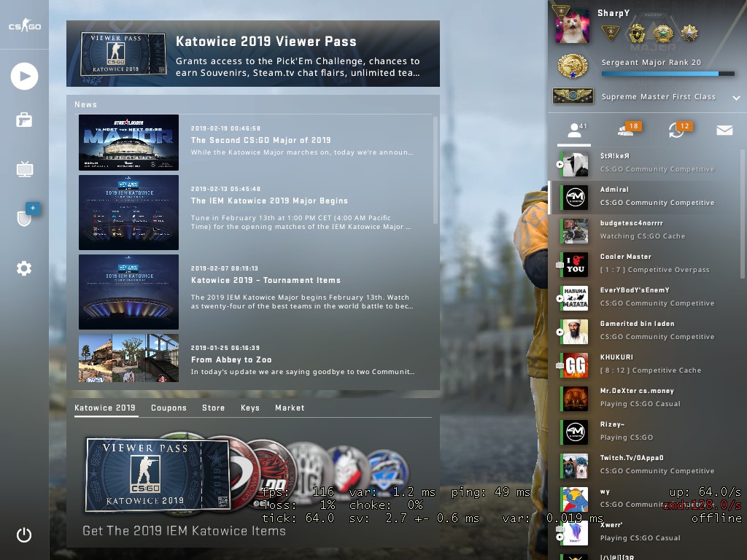747x560 pixels.
Task: Expand the Supreme Master First Class dropdown arrow
Action: click(x=736, y=98)
